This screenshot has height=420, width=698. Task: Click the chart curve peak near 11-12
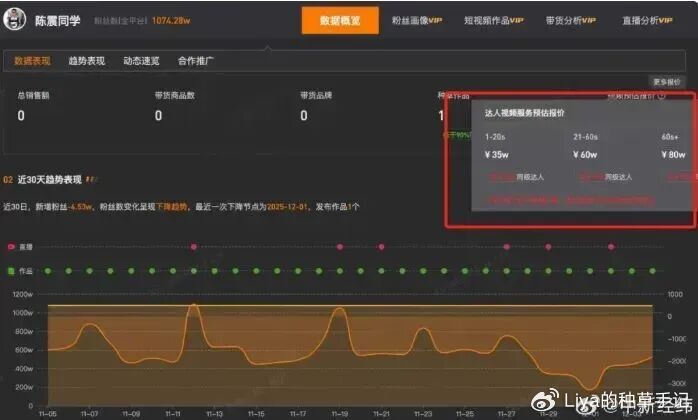[x=194, y=306]
